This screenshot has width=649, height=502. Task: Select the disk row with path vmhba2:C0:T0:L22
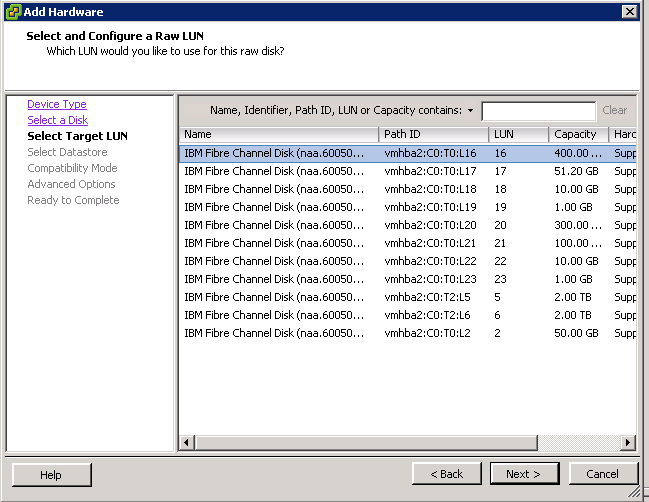(408, 261)
